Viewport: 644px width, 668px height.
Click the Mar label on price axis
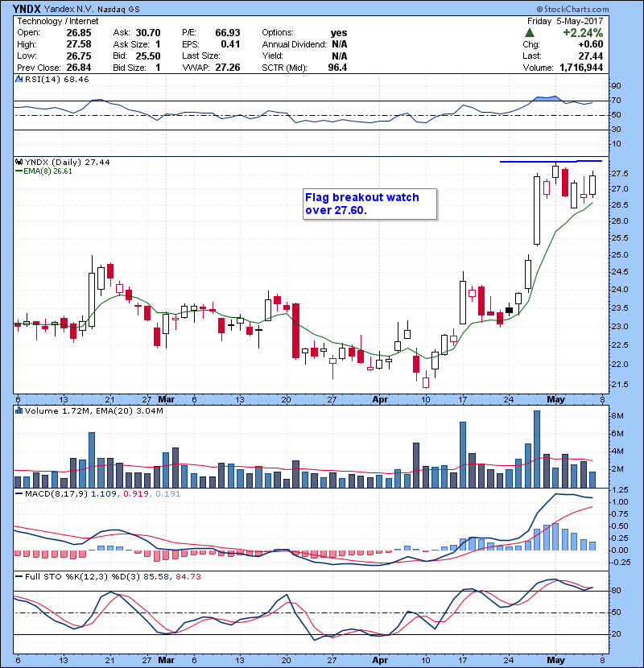point(166,400)
